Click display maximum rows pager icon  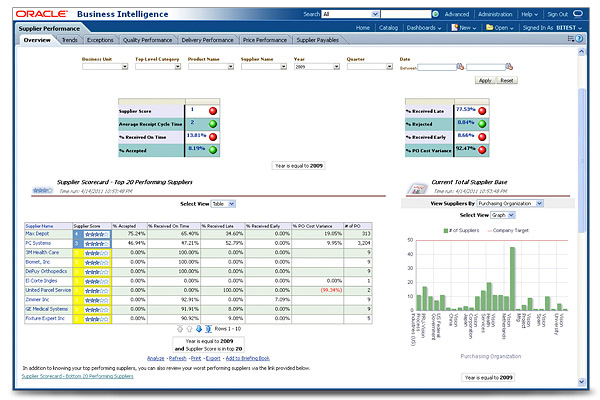point(208,329)
